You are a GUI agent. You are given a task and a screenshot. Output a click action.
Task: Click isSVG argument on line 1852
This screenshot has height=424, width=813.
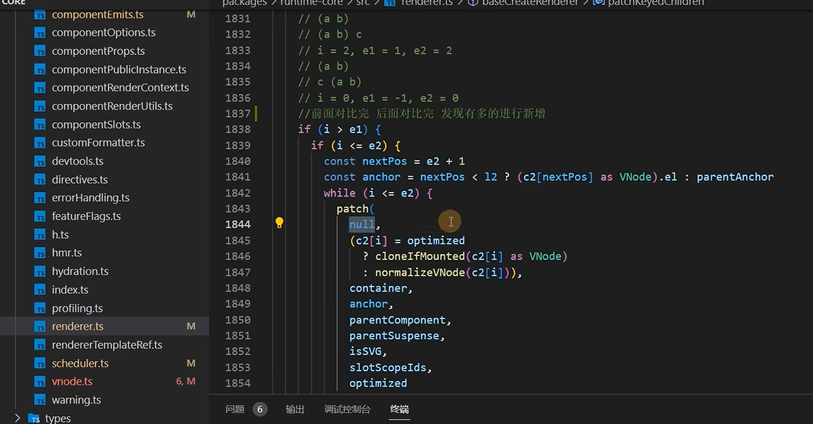coord(365,351)
